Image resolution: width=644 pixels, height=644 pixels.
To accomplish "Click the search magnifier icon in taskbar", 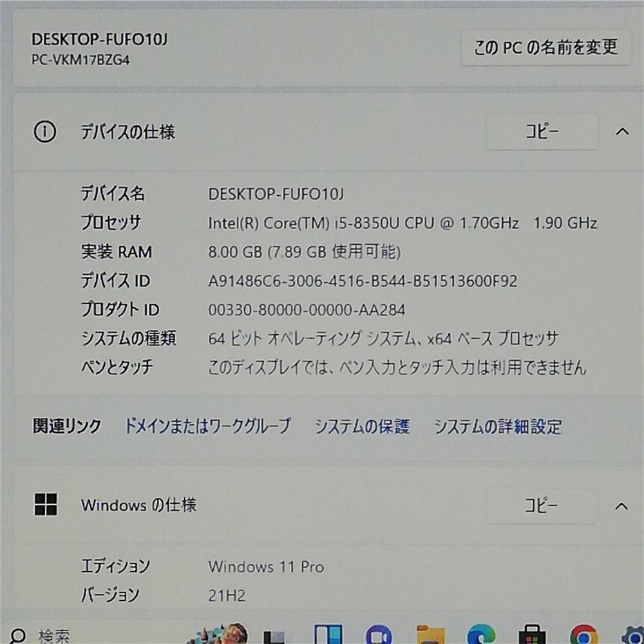I will (17, 635).
